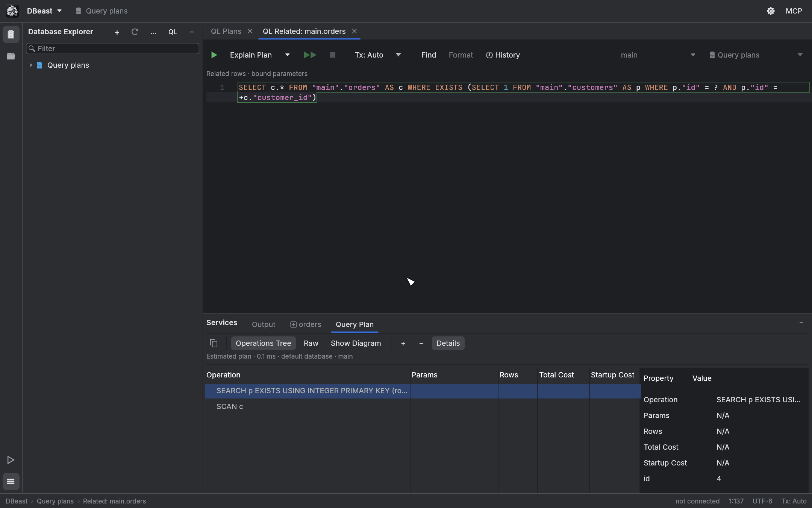The width and height of the screenshot is (812, 508).
Task: Run the query with green play icon
Action: pyautogui.click(x=214, y=55)
